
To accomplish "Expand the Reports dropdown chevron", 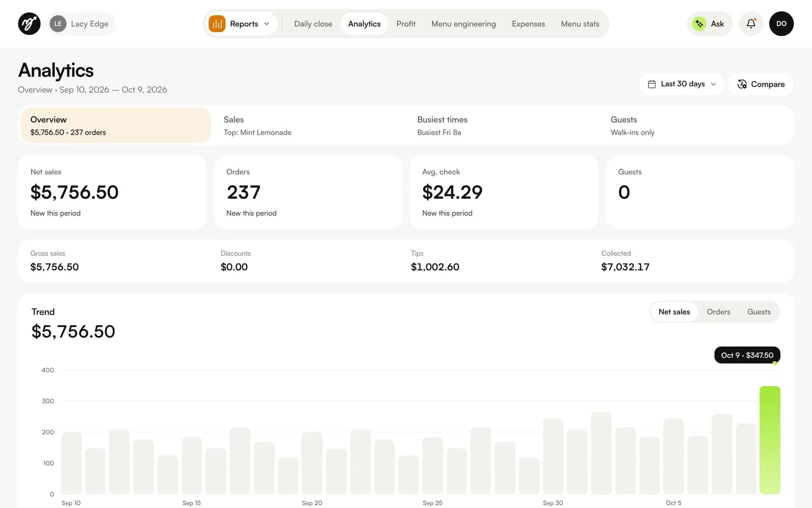I will coord(267,24).
